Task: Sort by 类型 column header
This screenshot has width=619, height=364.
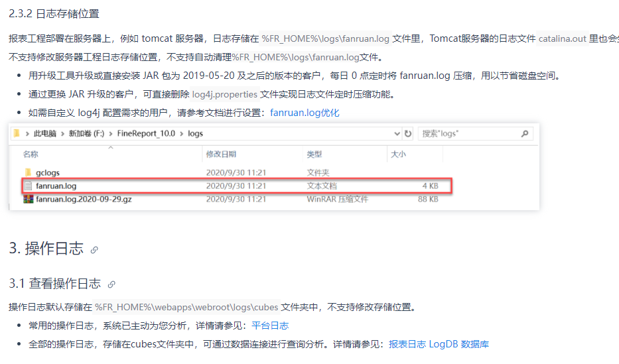Action: 314,154
